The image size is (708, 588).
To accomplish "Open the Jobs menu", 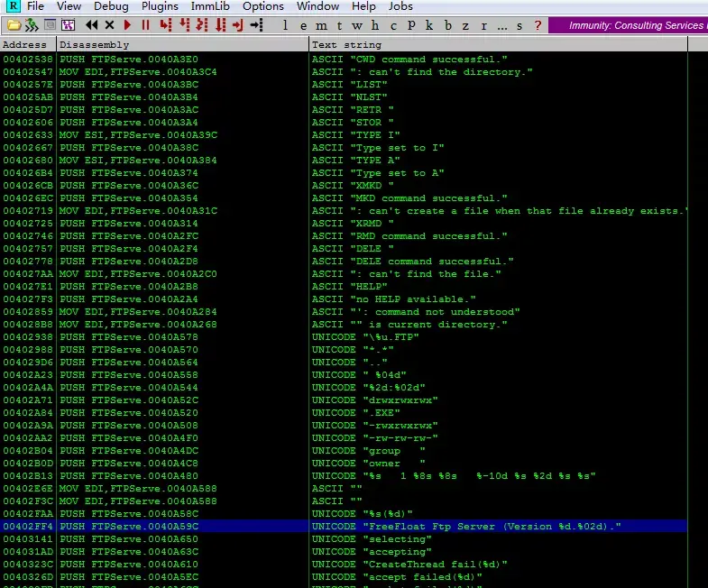I will pos(400,6).
